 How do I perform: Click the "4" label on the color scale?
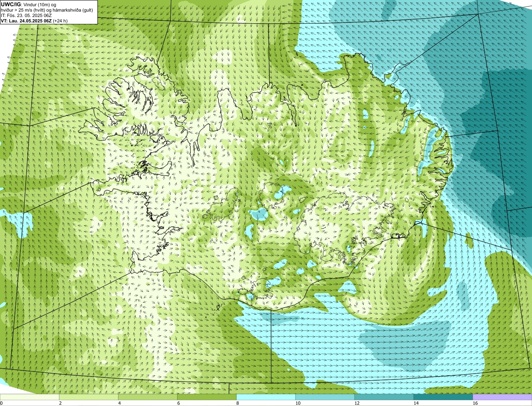119,403
